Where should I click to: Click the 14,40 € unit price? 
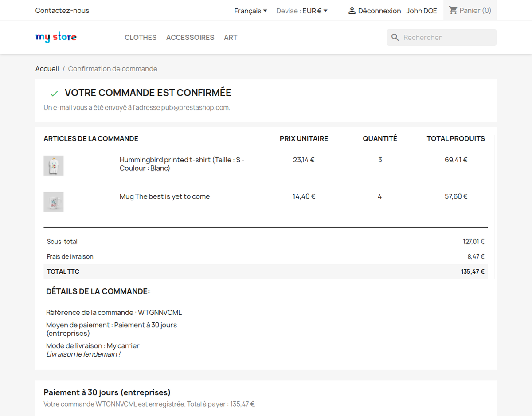click(x=304, y=196)
